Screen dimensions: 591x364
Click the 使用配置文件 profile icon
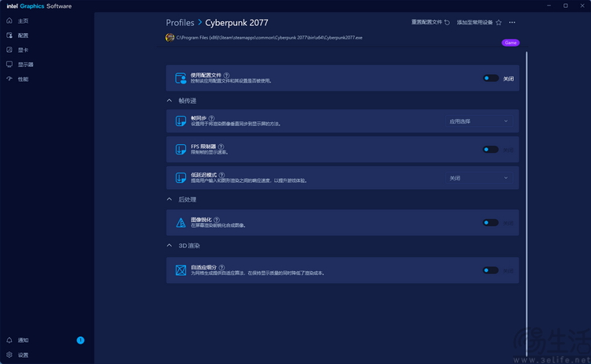tap(180, 78)
